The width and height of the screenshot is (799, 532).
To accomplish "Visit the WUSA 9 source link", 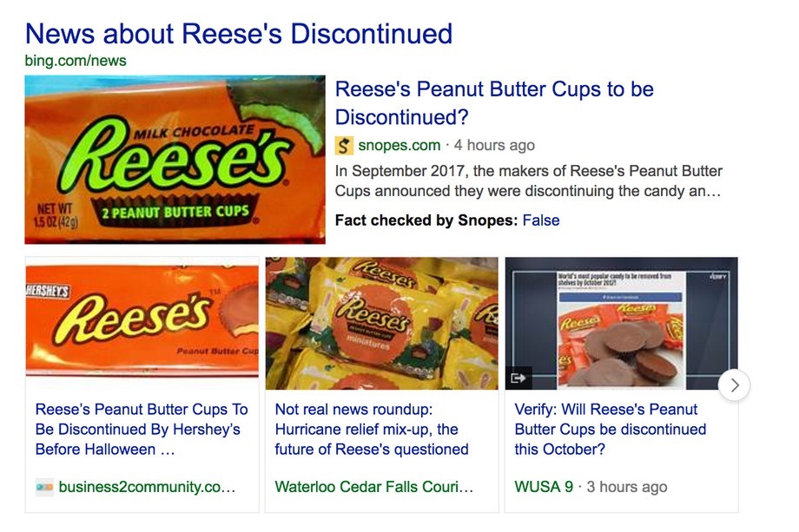I will point(544,487).
